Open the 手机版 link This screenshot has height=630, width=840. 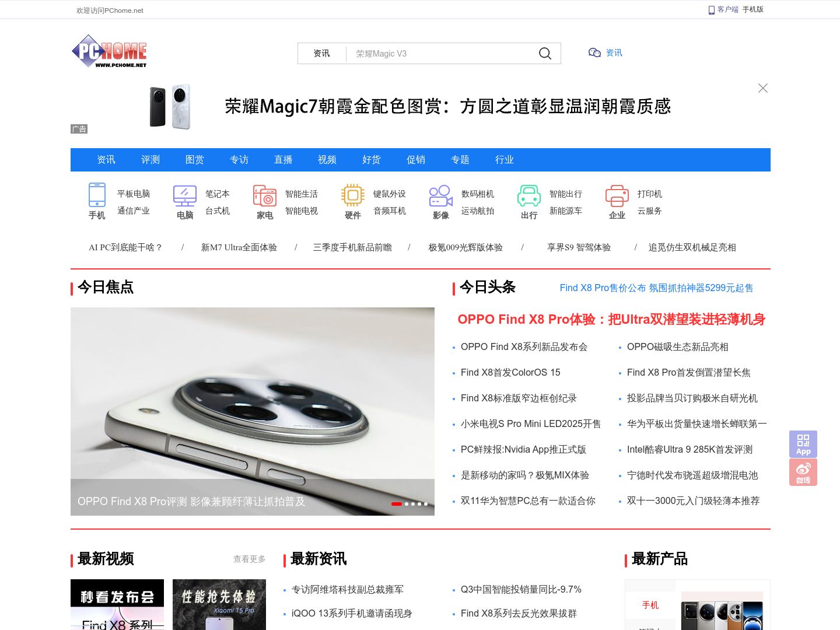tap(753, 9)
